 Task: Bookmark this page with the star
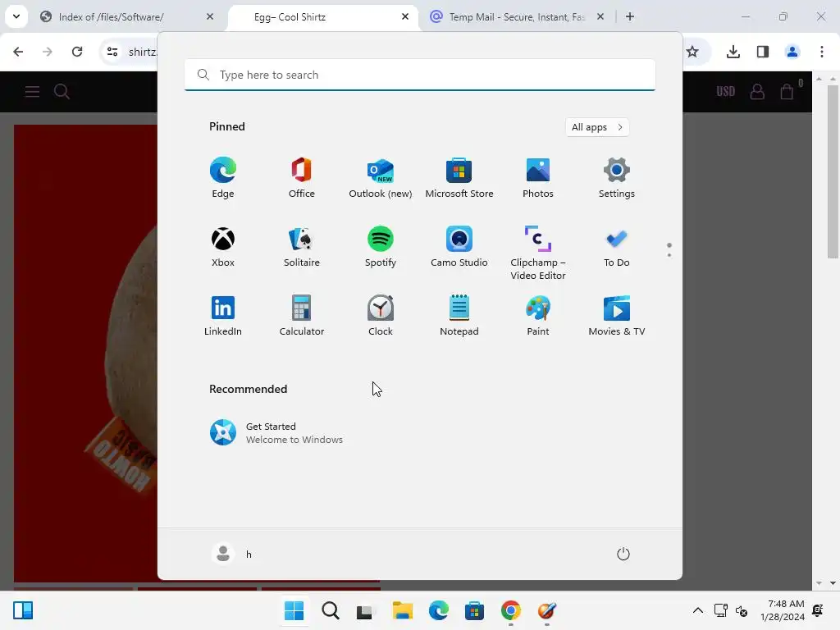tap(692, 52)
